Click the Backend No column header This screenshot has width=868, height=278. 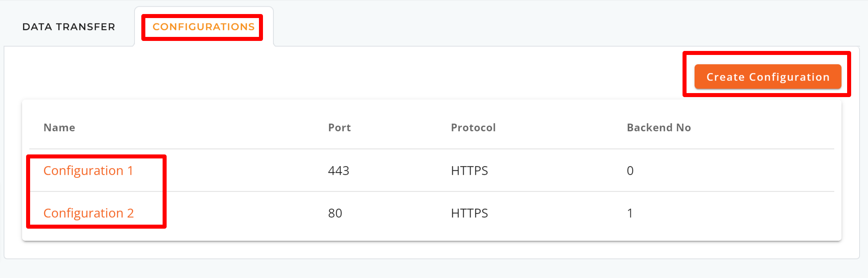click(659, 128)
